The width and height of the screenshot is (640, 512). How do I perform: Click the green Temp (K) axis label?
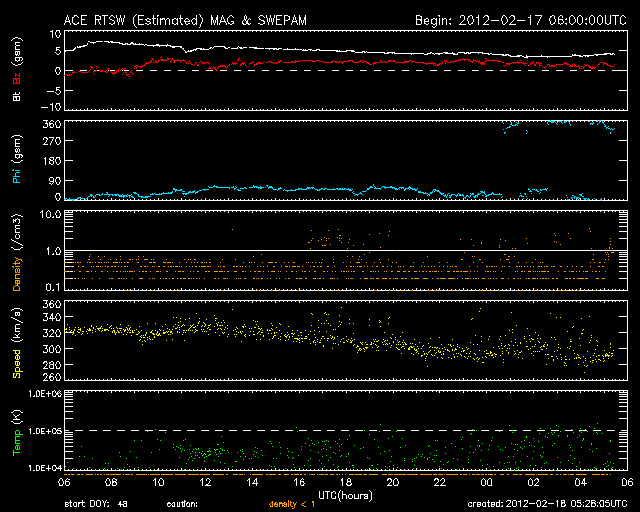tap(16, 430)
